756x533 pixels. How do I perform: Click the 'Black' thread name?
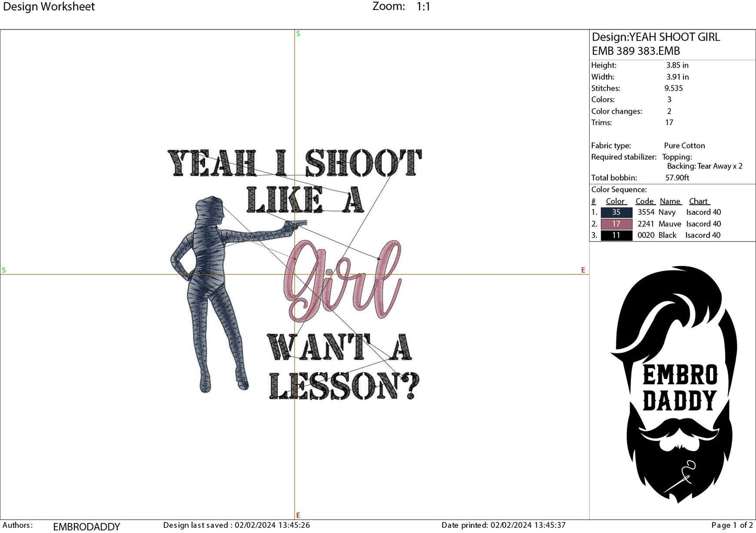[x=668, y=235]
